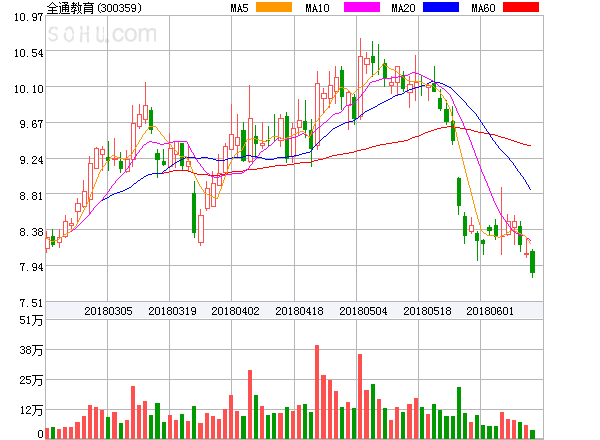Click the last green candlestick at far right
The height and width of the screenshot is (440, 600).
pyautogui.click(x=532, y=262)
